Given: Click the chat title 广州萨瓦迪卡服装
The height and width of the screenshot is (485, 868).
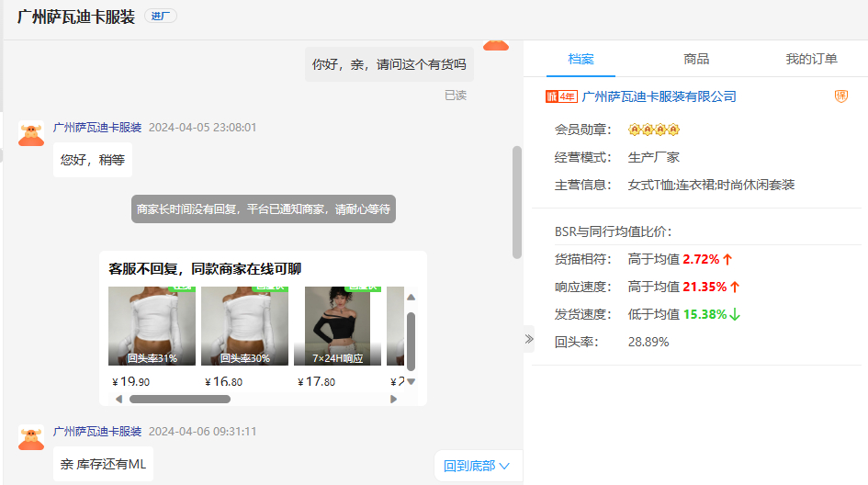Looking at the screenshot, I should [76, 17].
